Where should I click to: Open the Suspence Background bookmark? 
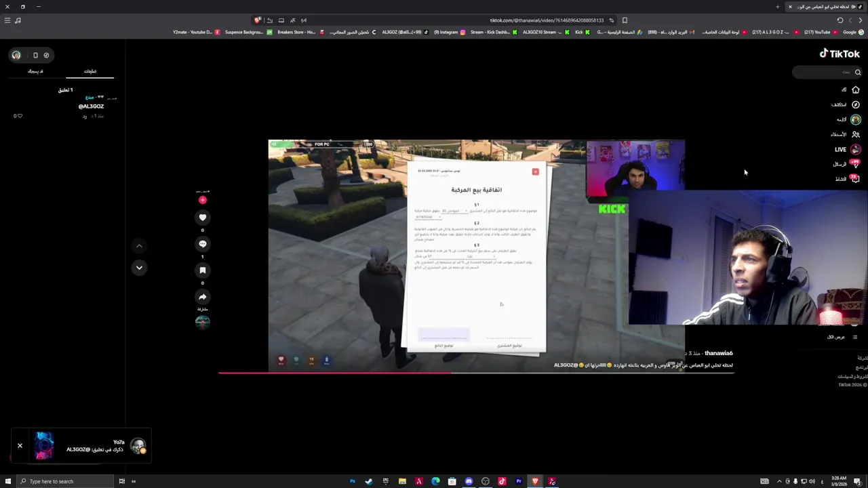pyautogui.click(x=248, y=32)
